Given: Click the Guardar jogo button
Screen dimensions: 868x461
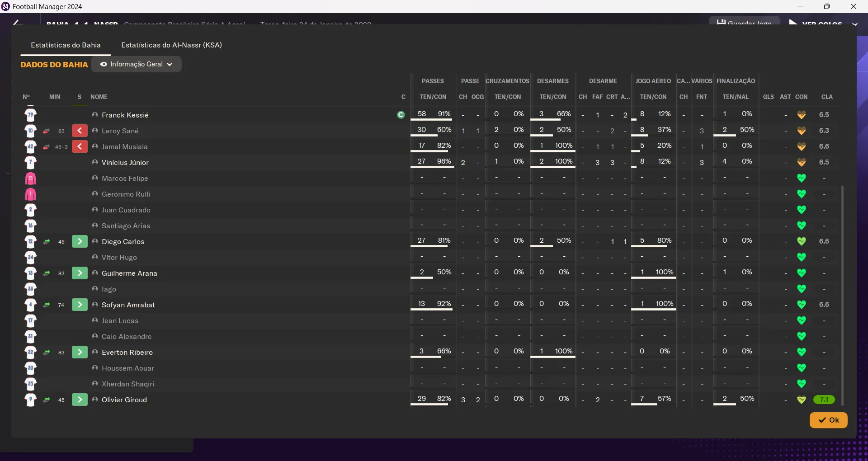Looking at the screenshot, I should point(744,22).
